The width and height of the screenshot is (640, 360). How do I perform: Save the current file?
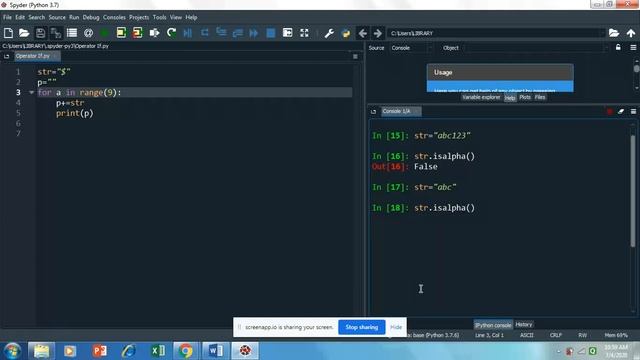tap(40, 33)
